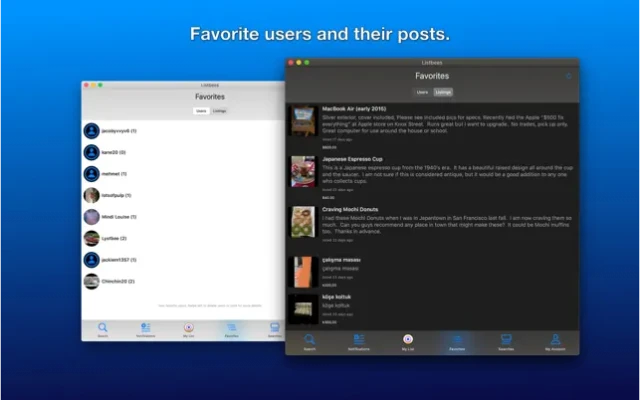The width and height of the screenshot is (640, 400).
Task: Select Listings tab in dark window
Action: pos(443,92)
